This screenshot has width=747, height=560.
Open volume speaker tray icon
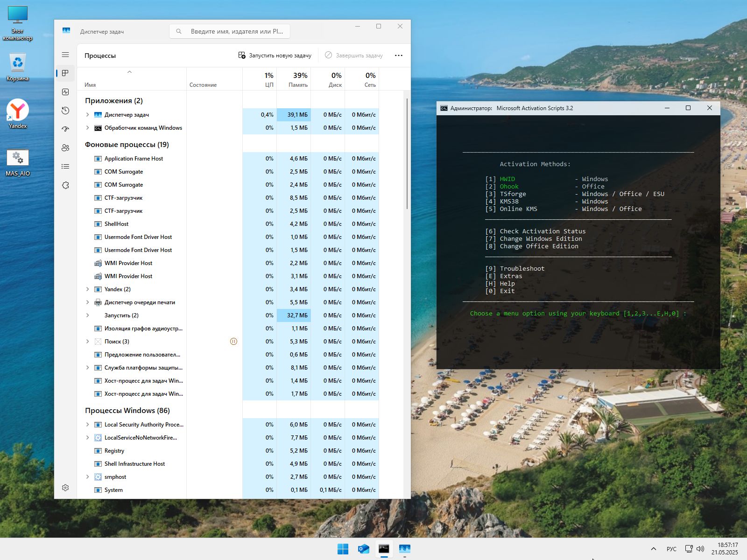[700, 549]
